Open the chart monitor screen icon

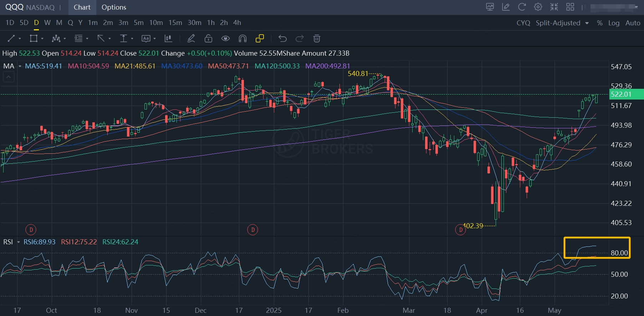pos(490,7)
